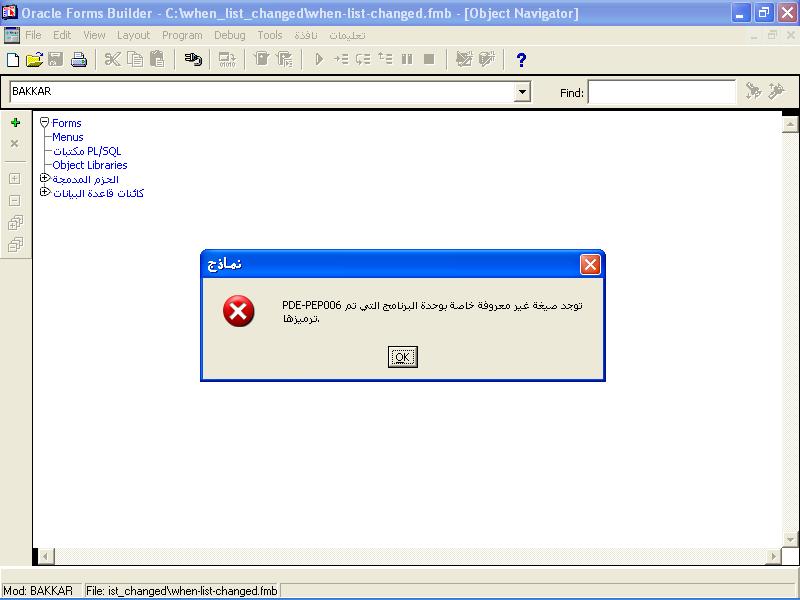
Task: Collapse the Forms tree node
Action: (45, 123)
